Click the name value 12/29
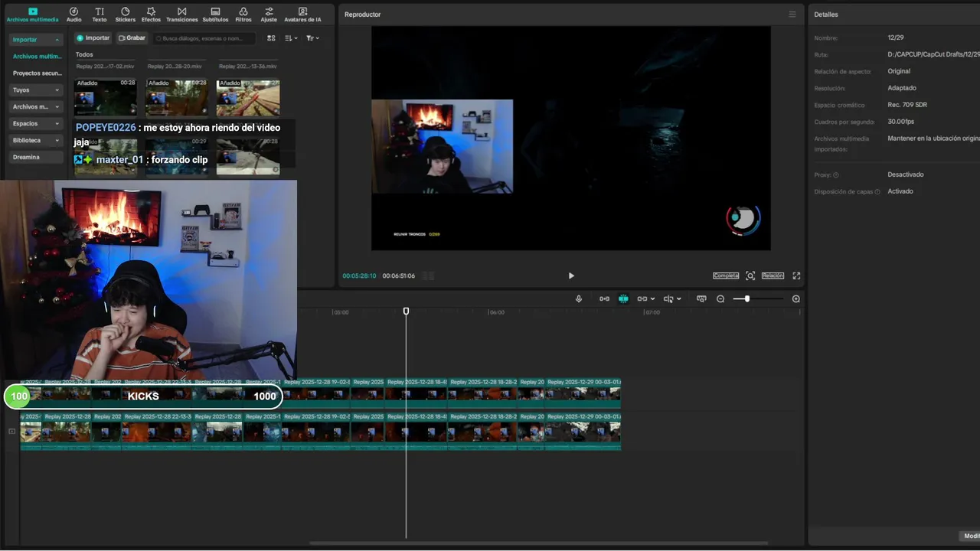980x551 pixels. [x=896, y=37]
